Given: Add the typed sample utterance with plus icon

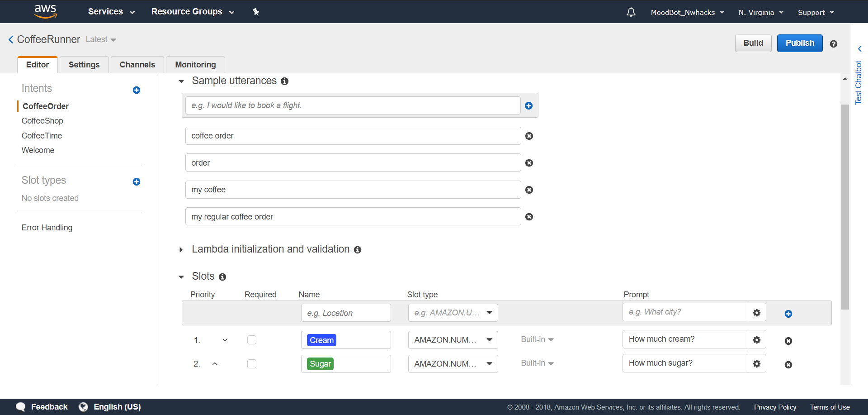Looking at the screenshot, I should pos(528,105).
